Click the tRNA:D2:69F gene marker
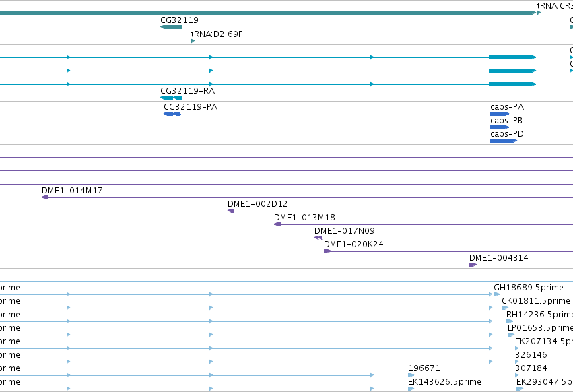This screenshot has width=573, height=392. (193, 41)
